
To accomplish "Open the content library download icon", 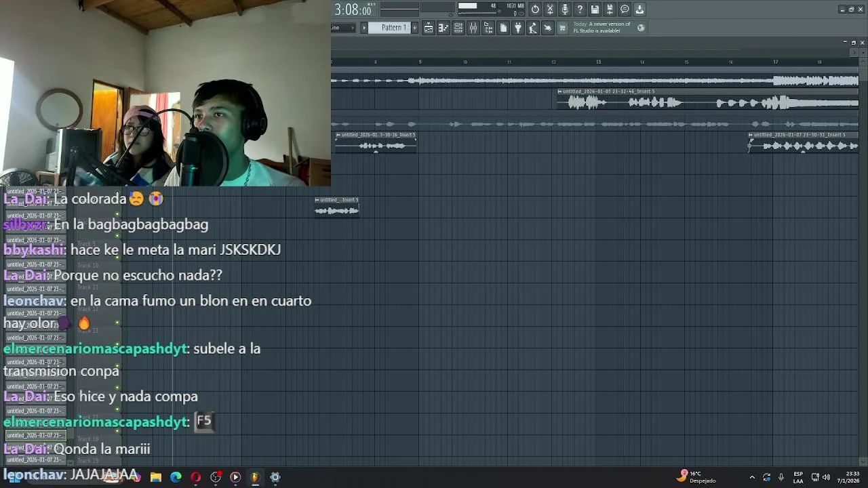I will point(639,9).
